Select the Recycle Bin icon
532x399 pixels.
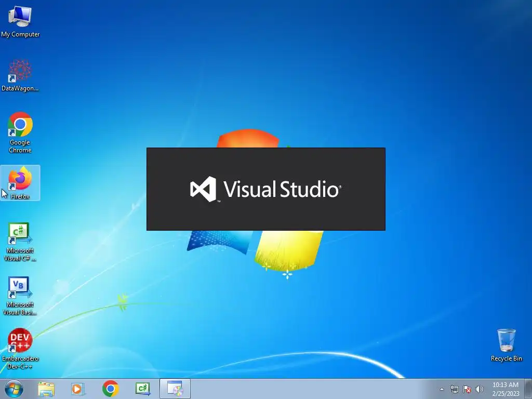click(x=506, y=345)
